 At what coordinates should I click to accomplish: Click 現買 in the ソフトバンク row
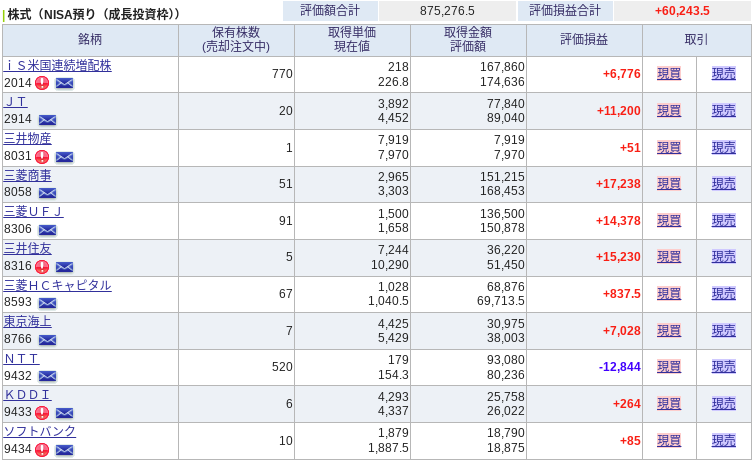(x=669, y=440)
